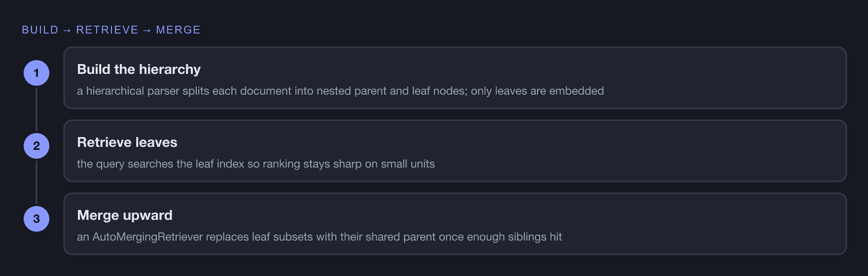Screen dimensions: 868x276
Task: Select the Build the hierarchy heading
Action: click(x=139, y=69)
